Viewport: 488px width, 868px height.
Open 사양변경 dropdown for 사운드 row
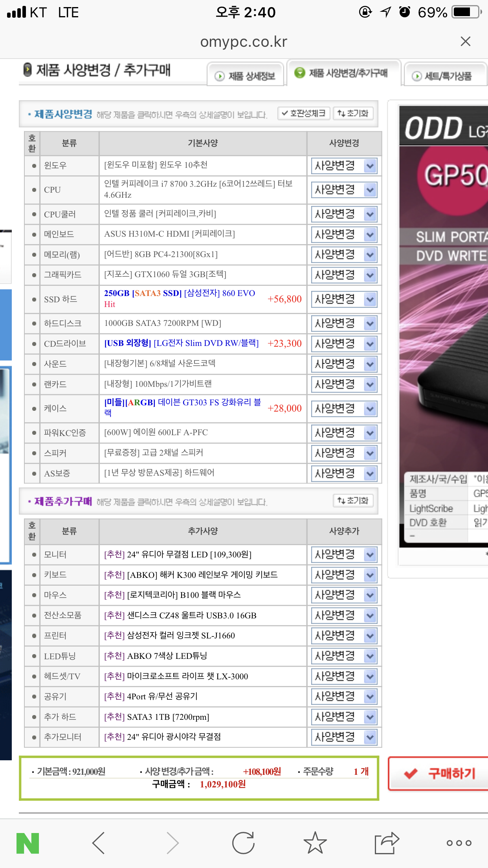(344, 364)
